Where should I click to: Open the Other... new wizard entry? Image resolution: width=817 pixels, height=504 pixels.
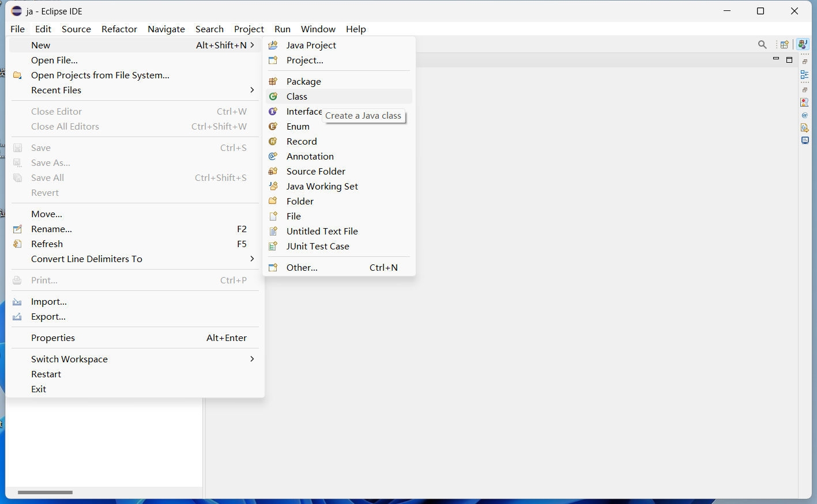point(339,267)
